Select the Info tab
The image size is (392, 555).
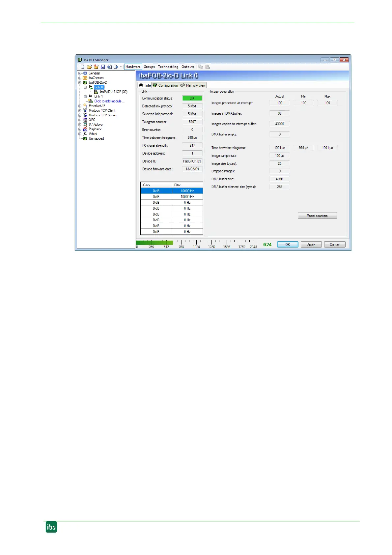click(145, 85)
